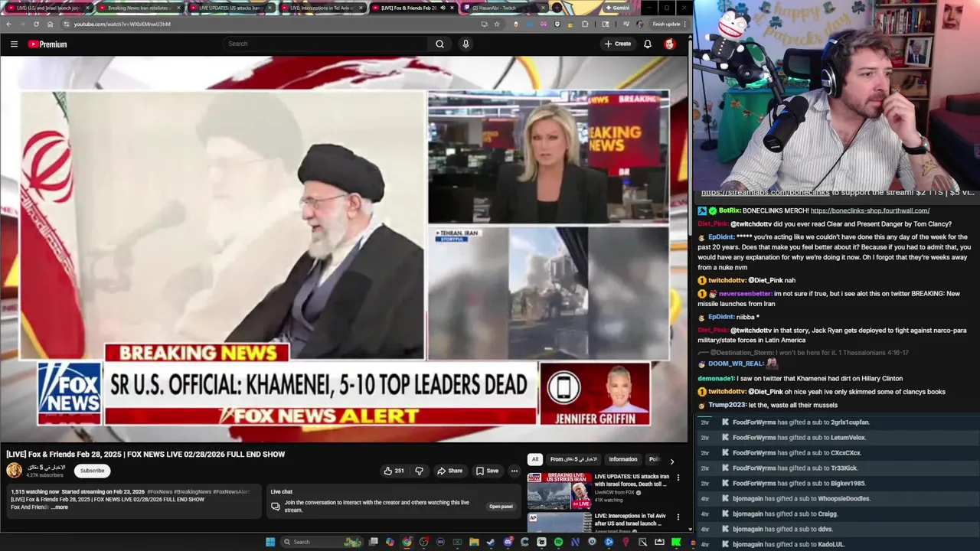Viewport: 980px width, 551px height.
Task: Click the live chat speech bubble icon
Action: point(275,506)
